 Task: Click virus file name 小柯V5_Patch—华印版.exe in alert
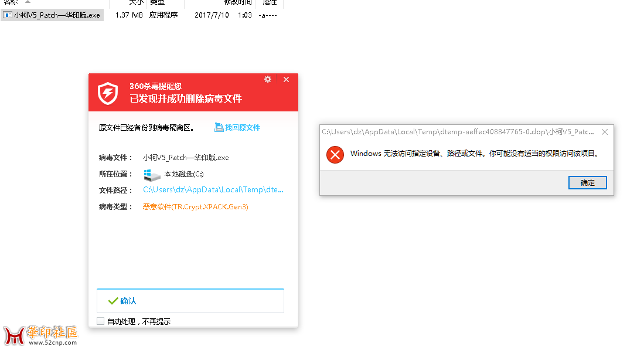[x=186, y=157]
